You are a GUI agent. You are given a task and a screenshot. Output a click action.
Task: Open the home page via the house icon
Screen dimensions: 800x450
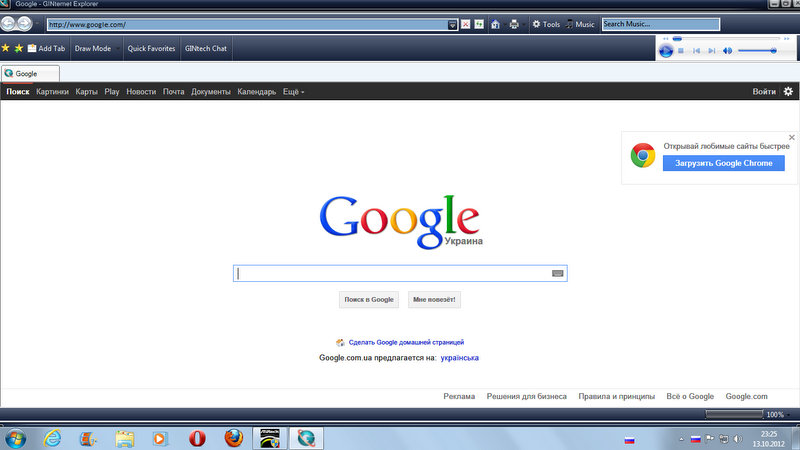tap(495, 24)
